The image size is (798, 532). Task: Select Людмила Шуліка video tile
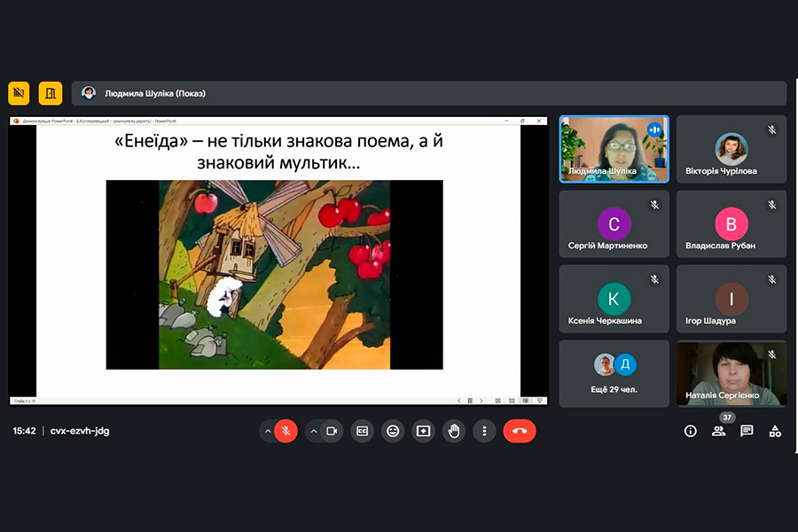pyautogui.click(x=614, y=149)
